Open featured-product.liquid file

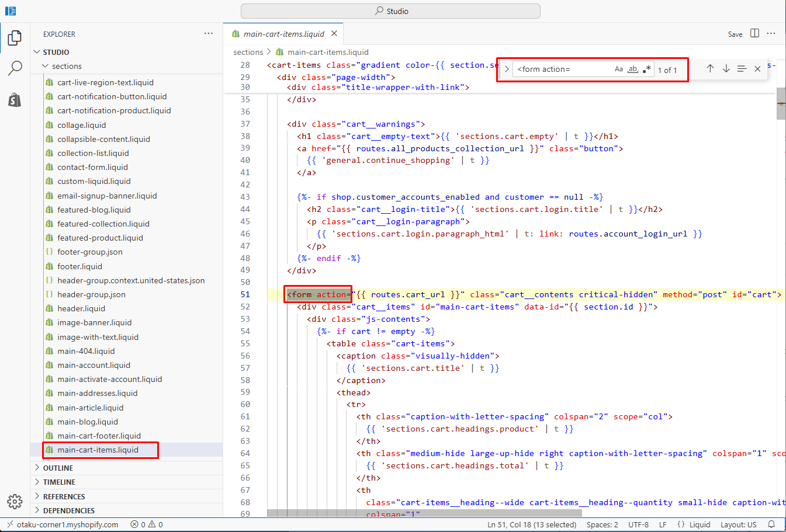pyautogui.click(x=100, y=238)
